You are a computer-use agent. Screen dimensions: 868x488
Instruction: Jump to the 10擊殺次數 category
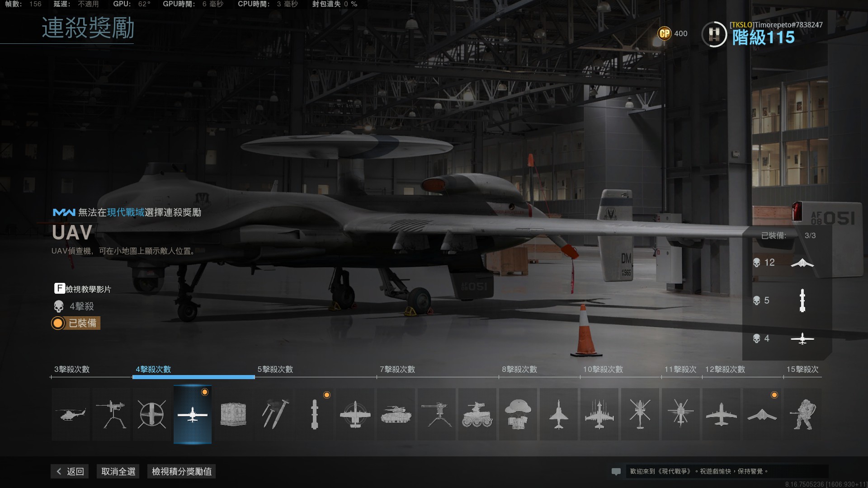point(603,369)
